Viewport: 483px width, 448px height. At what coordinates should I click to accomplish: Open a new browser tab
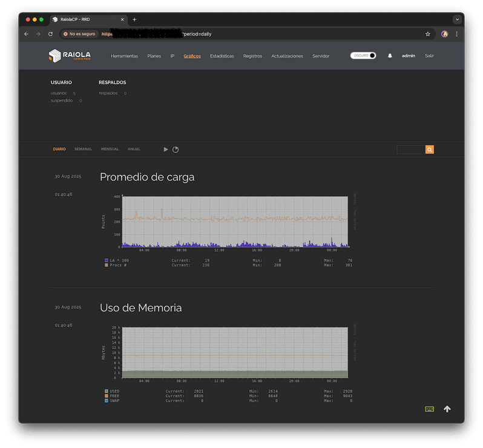[x=134, y=19]
